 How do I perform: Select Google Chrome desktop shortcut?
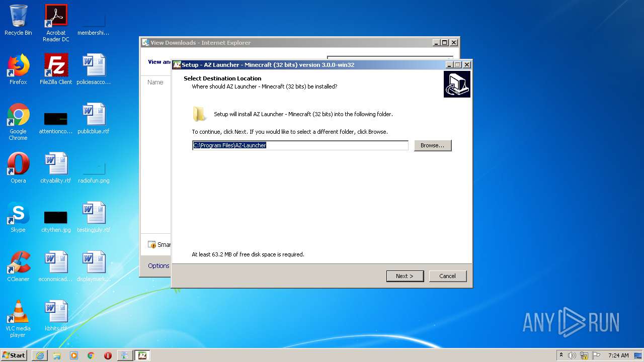point(18,122)
